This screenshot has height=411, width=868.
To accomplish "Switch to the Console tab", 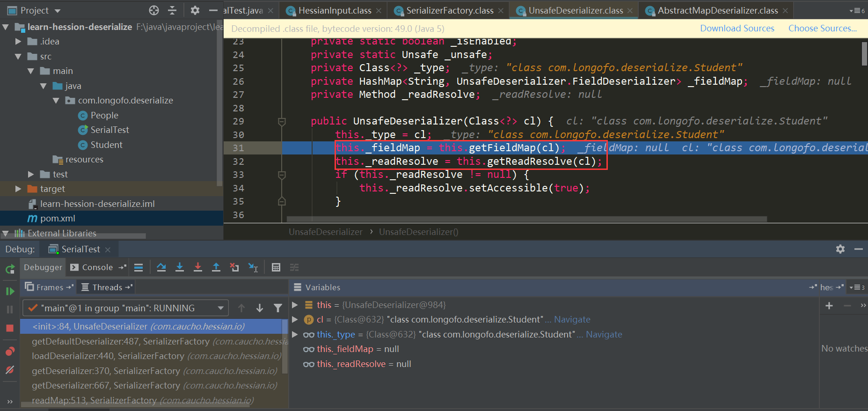I will 97,267.
